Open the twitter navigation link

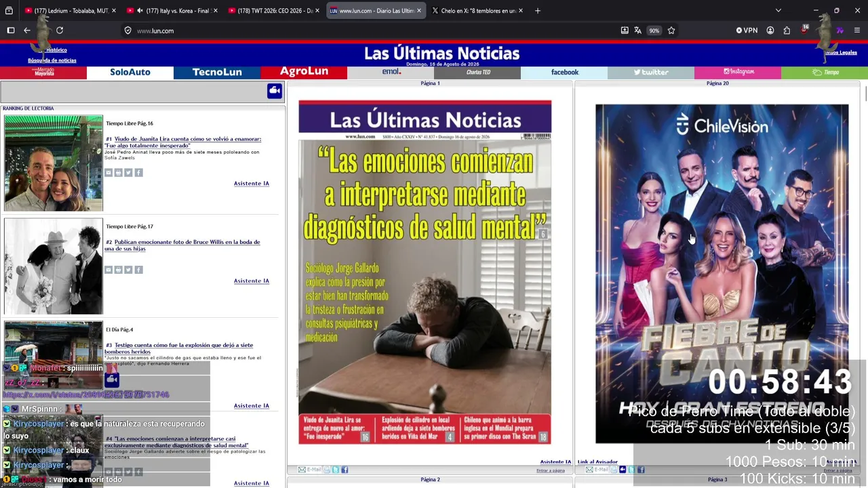point(651,72)
